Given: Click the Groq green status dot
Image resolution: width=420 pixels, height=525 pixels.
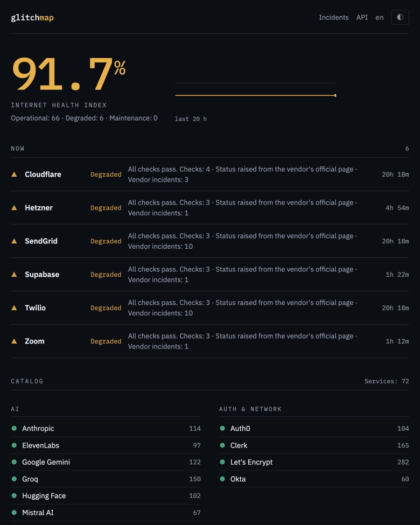Looking at the screenshot, I should (14, 479).
